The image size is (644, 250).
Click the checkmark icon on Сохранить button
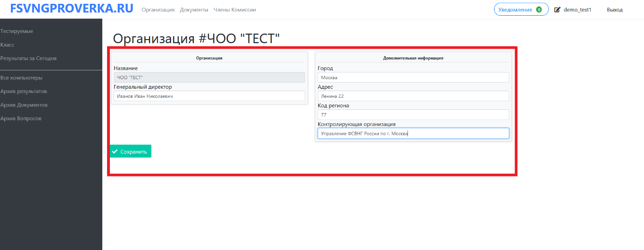[115, 152]
